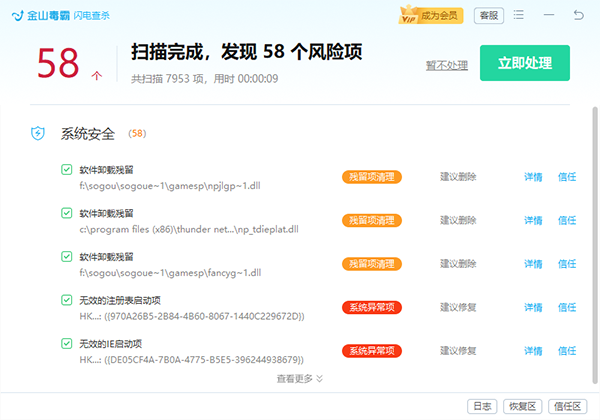Screen dimensions: 600x420
Task: Click the results list vertical scrollbar
Action: (x=595, y=245)
